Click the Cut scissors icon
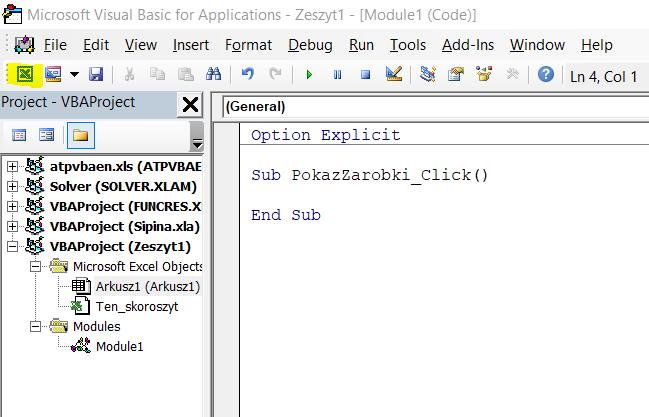The height and width of the screenshot is (417, 649). pos(130,75)
